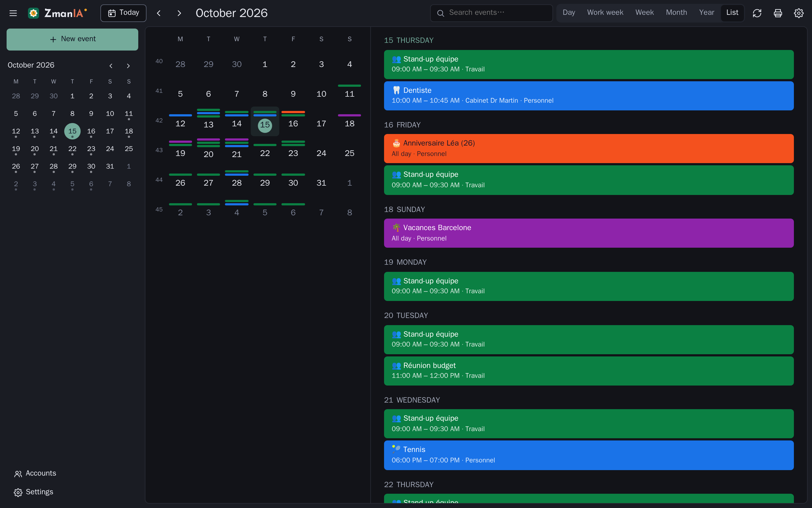This screenshot has height=508, width=812.
Task: Open the hamburger menu
Action: tap(13, 13)
